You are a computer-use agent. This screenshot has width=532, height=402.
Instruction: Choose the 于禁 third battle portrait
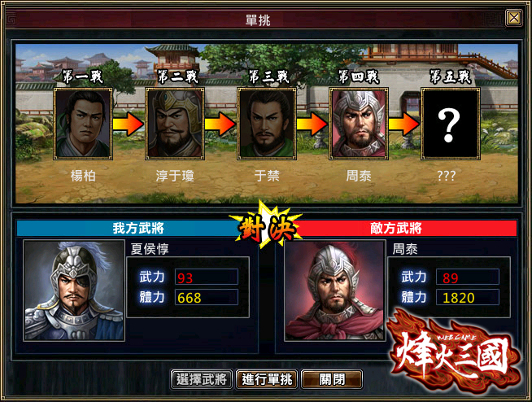267,124
